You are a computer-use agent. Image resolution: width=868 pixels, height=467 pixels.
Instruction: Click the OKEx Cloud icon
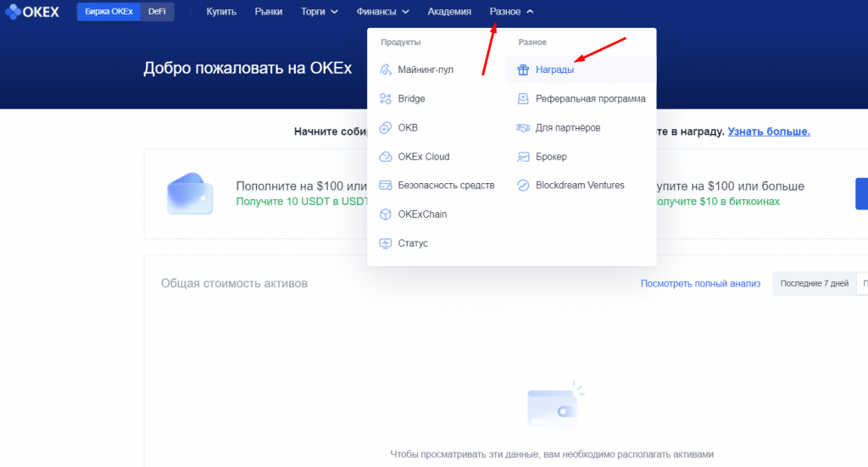click(386, 157)
